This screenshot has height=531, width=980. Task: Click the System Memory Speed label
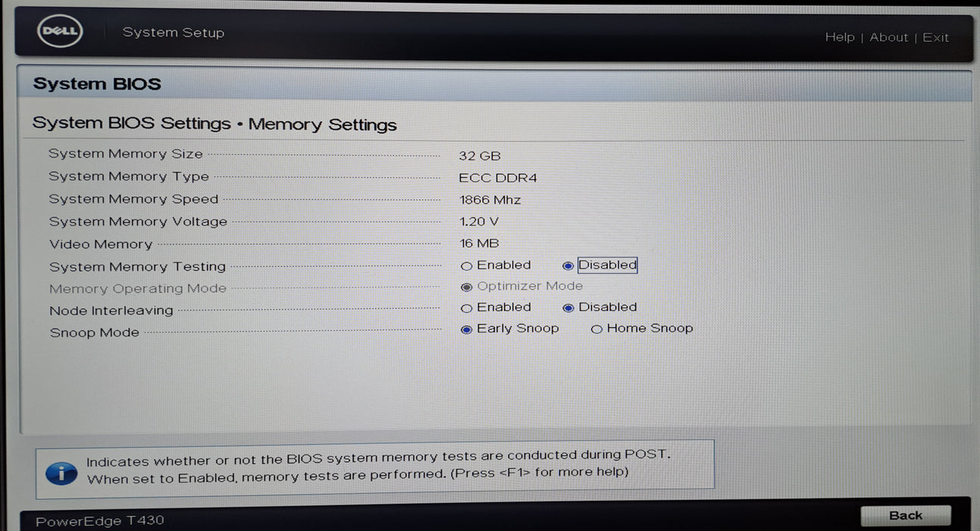point(133,200)
